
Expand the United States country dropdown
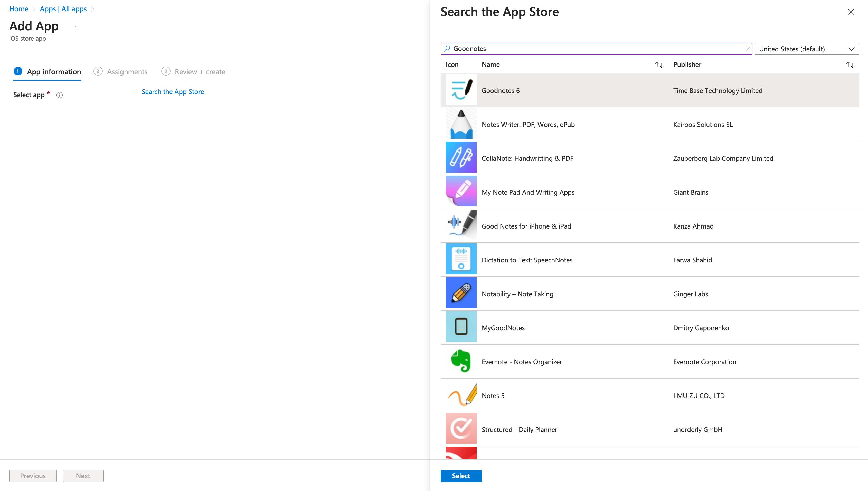coord(806,49)
